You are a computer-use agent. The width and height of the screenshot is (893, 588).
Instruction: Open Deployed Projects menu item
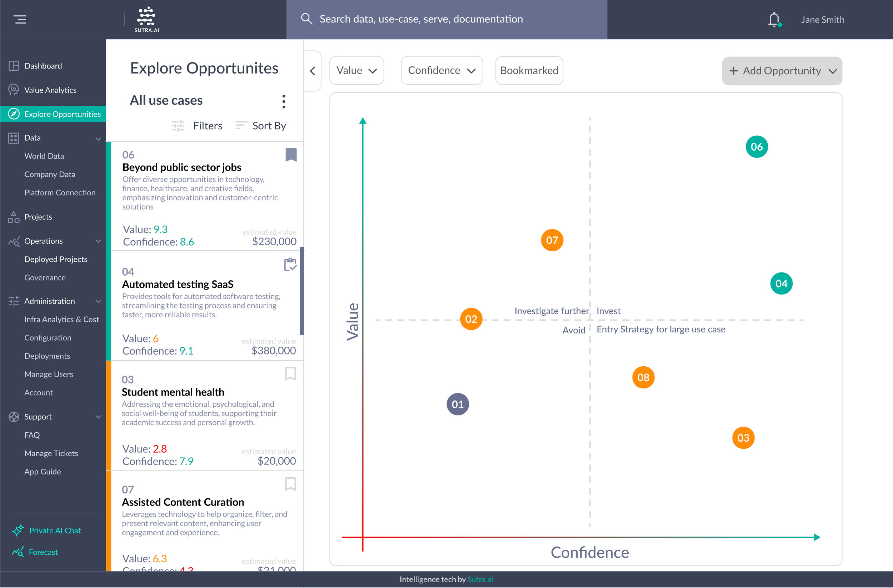[55, 259]
